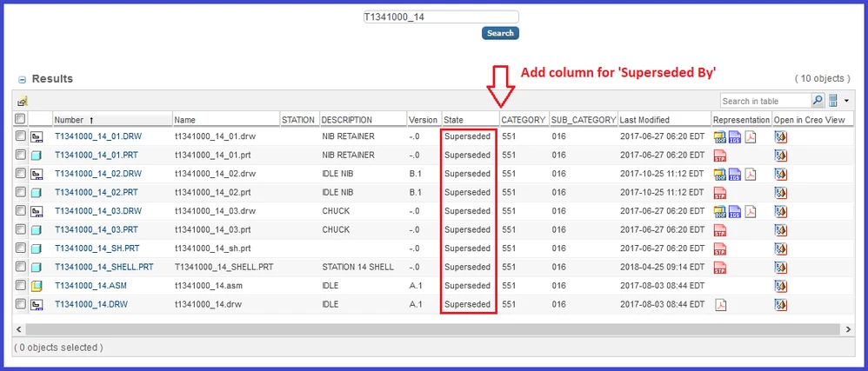Viewport: 868px width, 371px height.
Task: Collapse the Results section
Action: point(22,80)
